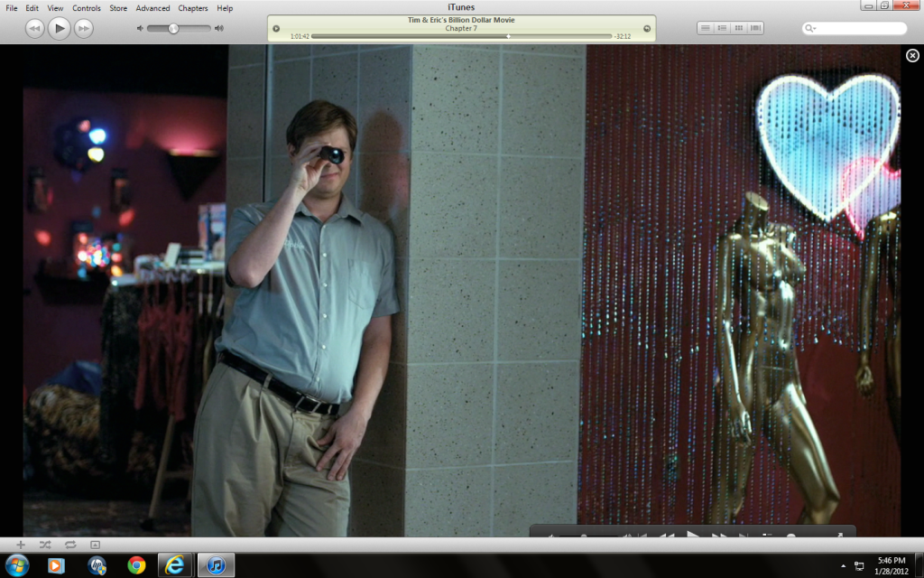Close the video with the X overlay

pyautogui.click(x=912, y=55)
